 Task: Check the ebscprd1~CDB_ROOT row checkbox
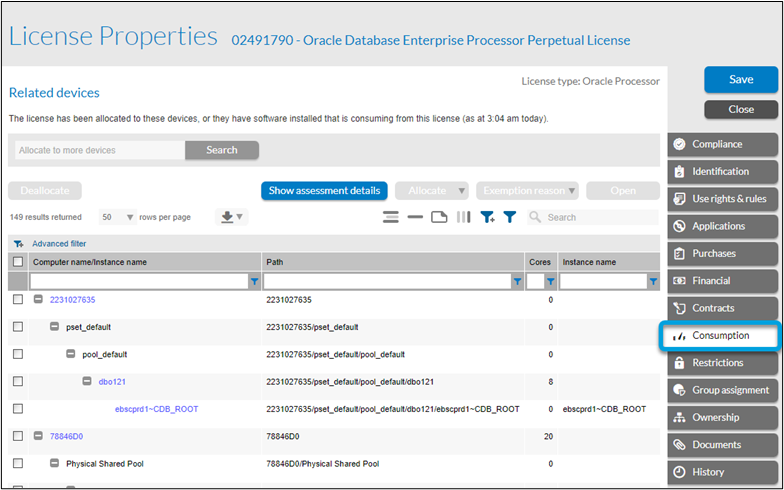(18, 408)
